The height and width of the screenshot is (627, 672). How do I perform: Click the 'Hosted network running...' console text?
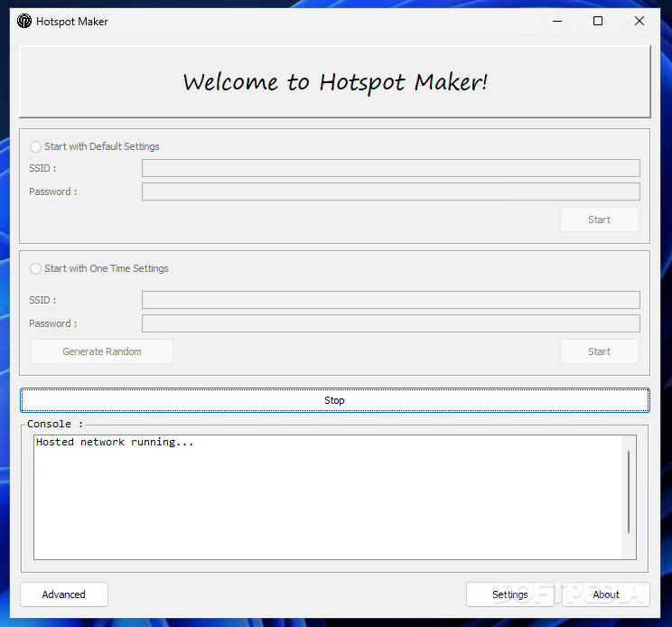(x=115, y=443)
